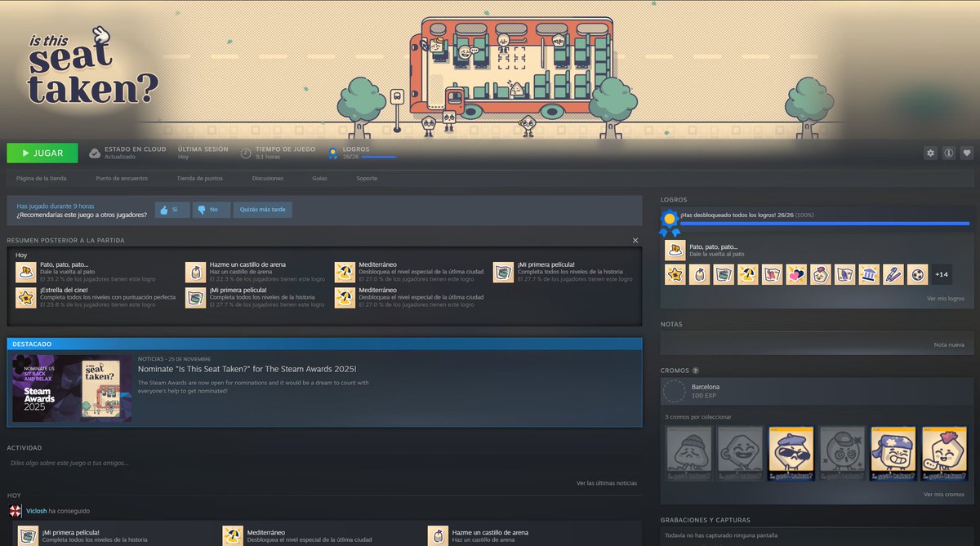Click the pens achievement icon
Viewport: 980px width, 546px height.
pos(893,274)
